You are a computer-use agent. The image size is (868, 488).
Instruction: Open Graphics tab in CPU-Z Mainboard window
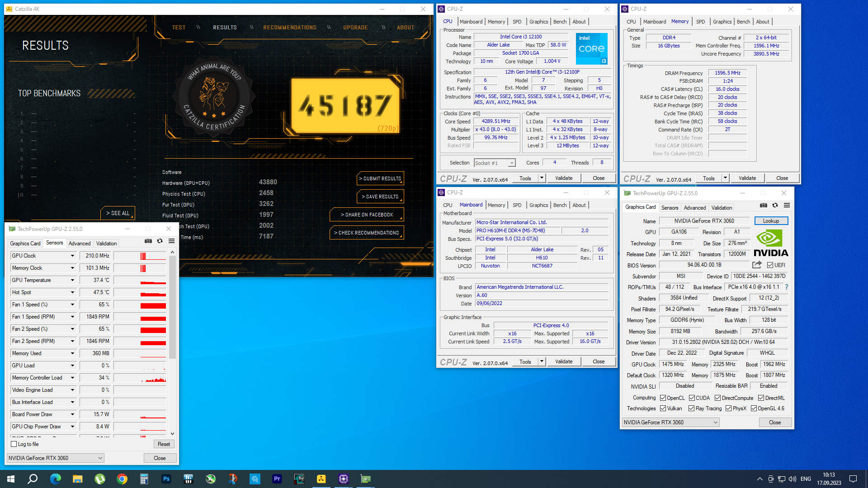click(538, 205)
